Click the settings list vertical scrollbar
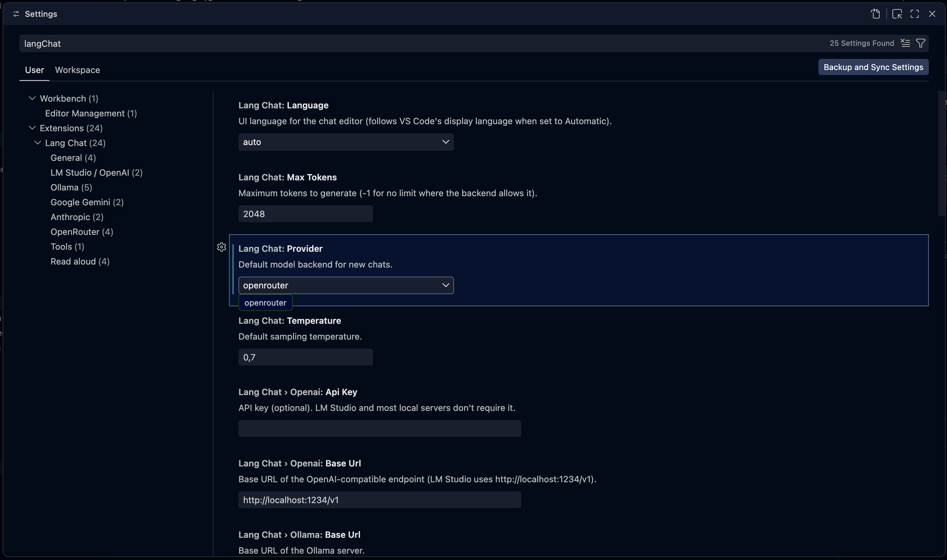The image size is (947, 560). click(x=941, y=153)
